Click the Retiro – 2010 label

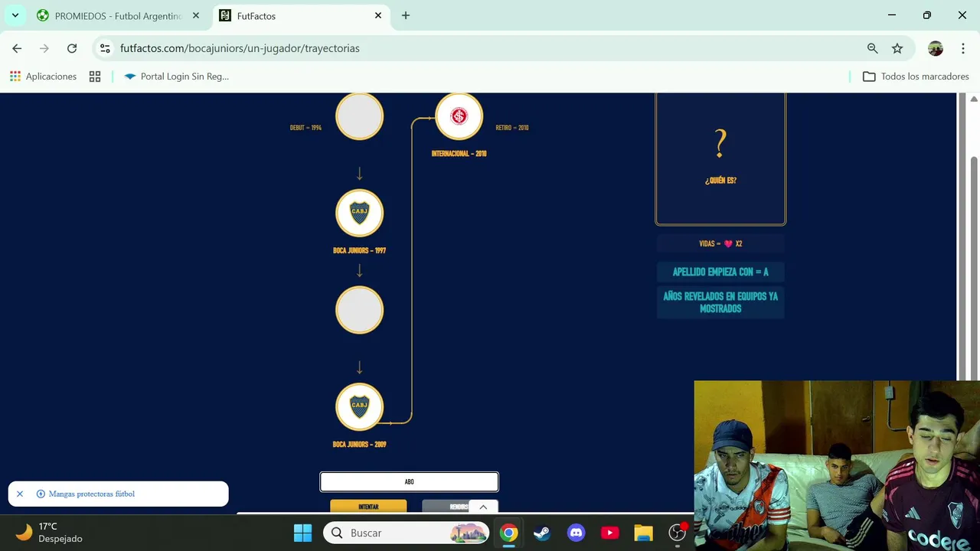512,128
